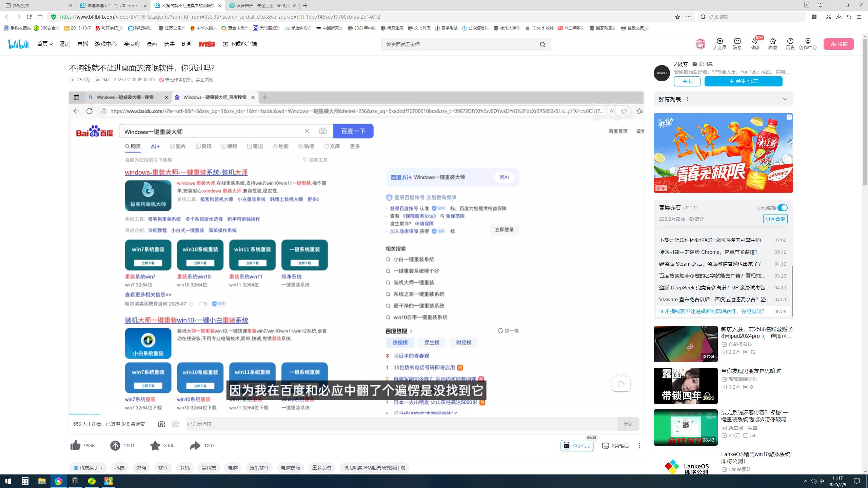Open the 消息 message icon in top navigation
868x488 pixels.
737,44
